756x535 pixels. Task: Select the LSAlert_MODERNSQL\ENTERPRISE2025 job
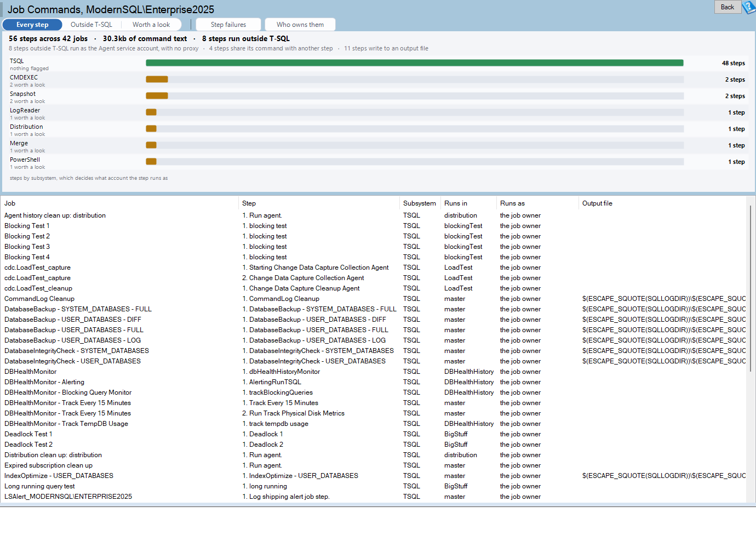click(x=68, y=497)
